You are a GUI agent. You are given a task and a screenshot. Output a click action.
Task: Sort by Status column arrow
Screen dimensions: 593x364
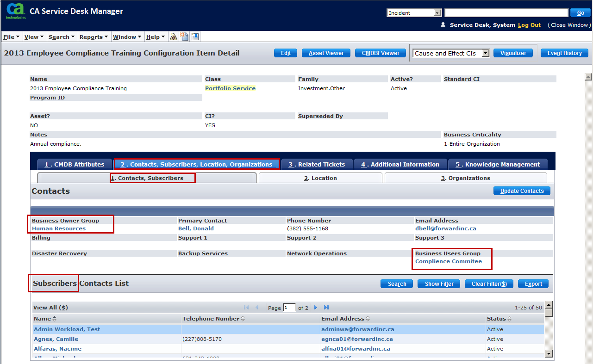pyautogui.click(x=510, y=319)
